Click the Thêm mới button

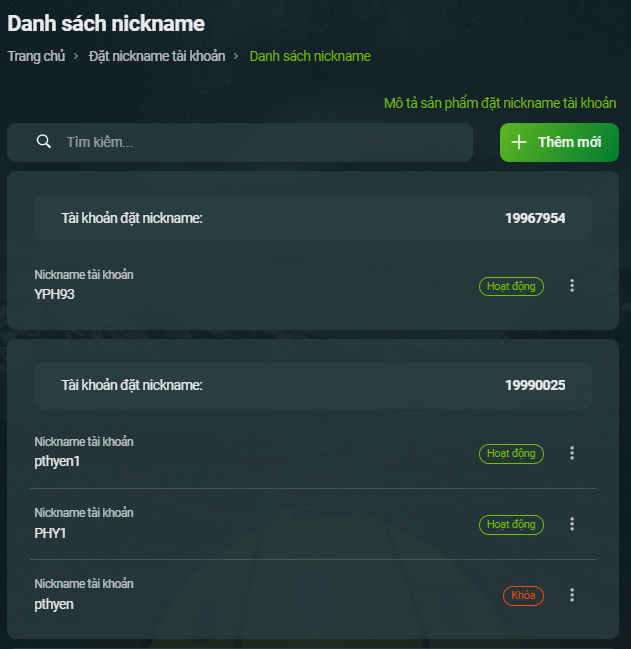[x=559, y=142]
